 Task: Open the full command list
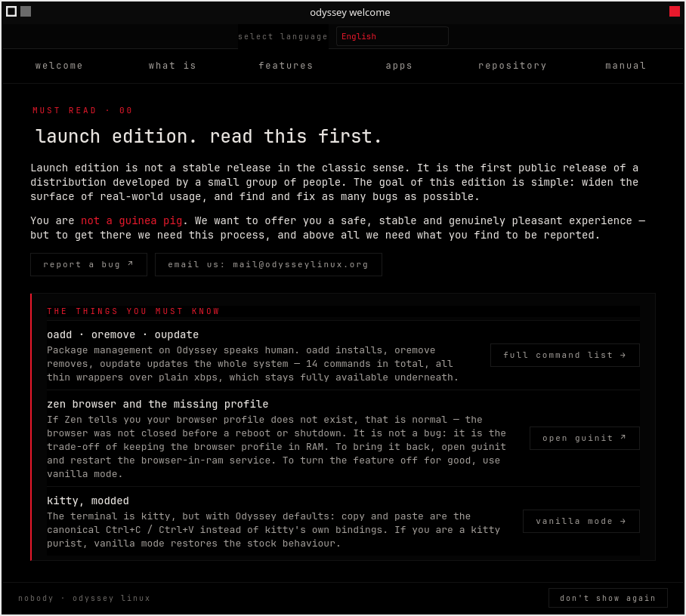point(565,355)
